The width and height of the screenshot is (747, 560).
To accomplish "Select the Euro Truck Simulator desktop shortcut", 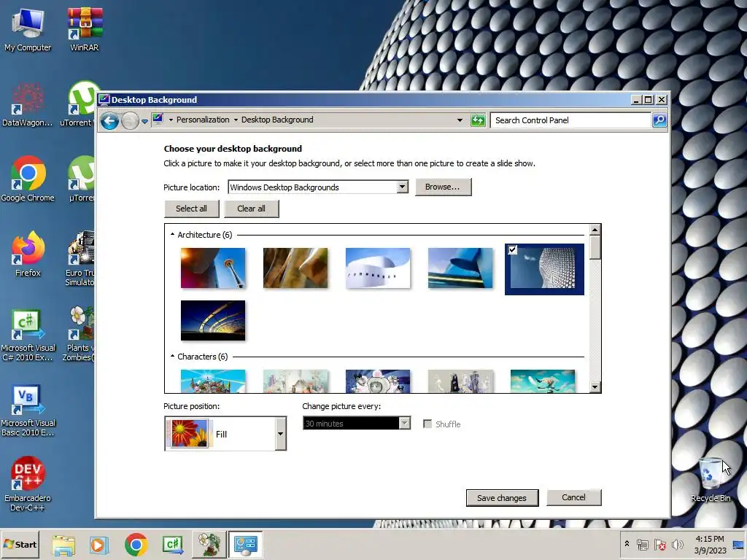I will [80, 259].
